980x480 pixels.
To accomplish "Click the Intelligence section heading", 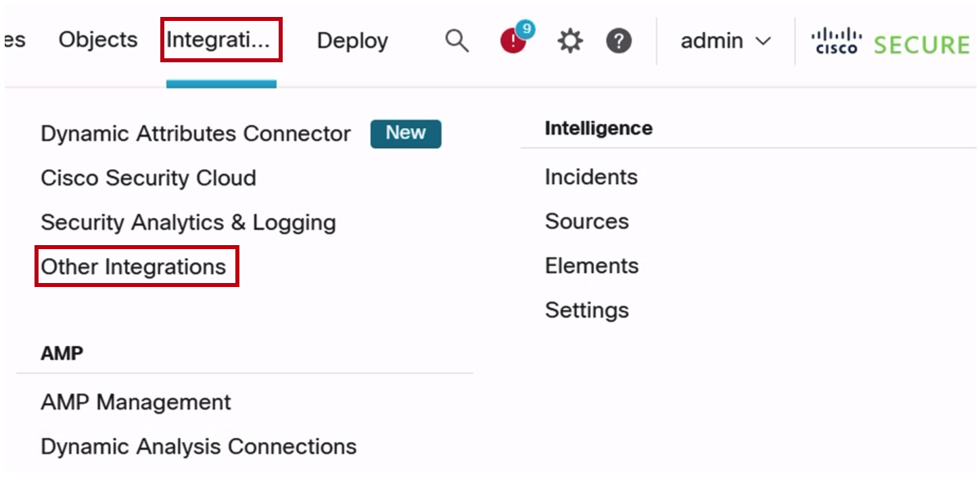I will [x=599, y=129].
